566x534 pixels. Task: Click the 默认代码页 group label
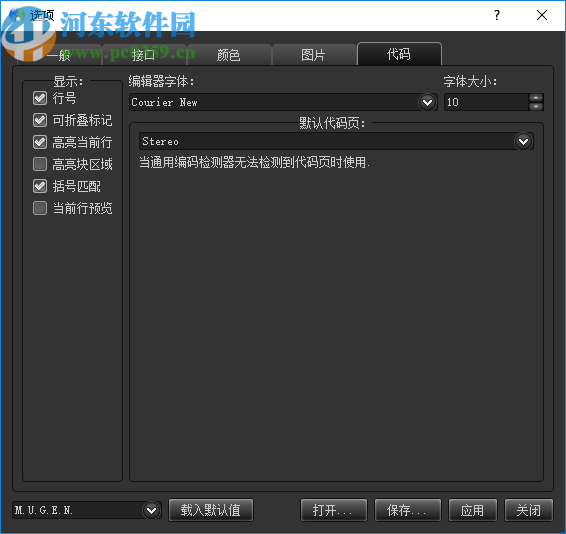(x=332, y=123)
